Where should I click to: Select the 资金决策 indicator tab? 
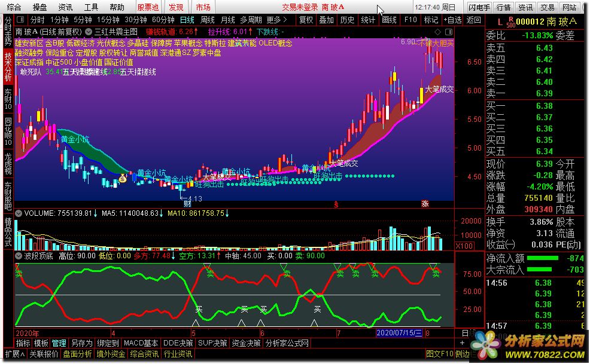pos(246,343)
